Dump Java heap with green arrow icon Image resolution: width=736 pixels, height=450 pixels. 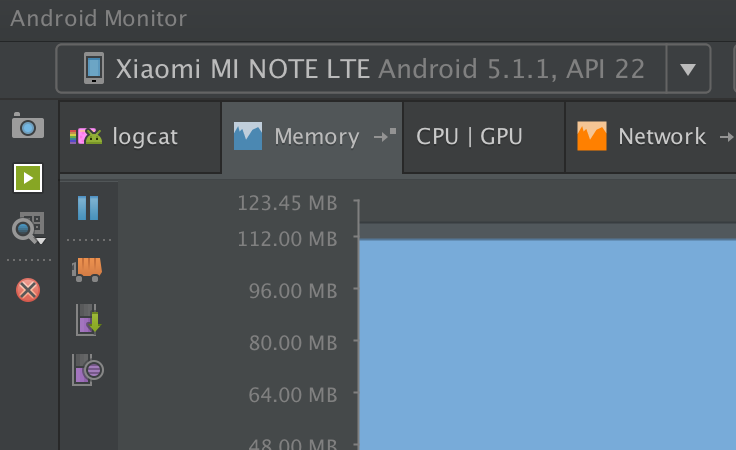[88, 320]
